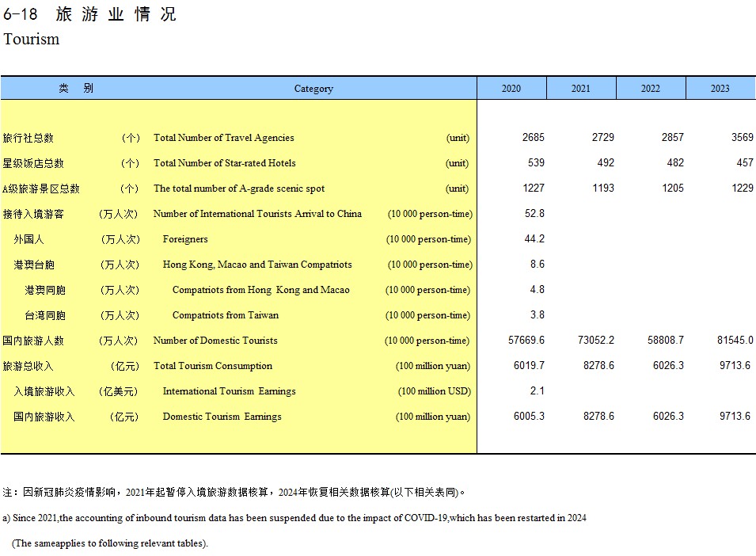Click international tourists value 52.8
This screenshot has width=756, height=556.
[534, 213]
